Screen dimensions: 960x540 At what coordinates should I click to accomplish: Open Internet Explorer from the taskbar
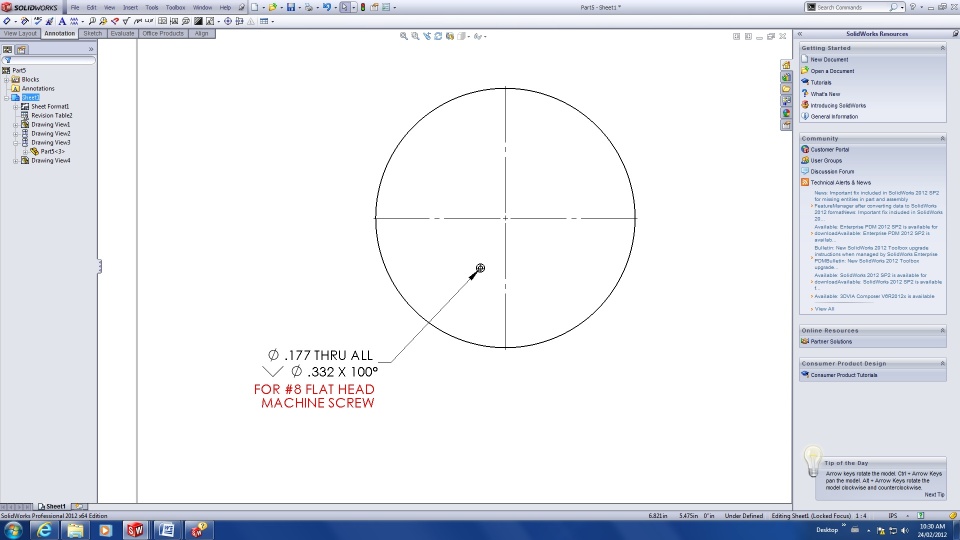[x=44, y=530]
